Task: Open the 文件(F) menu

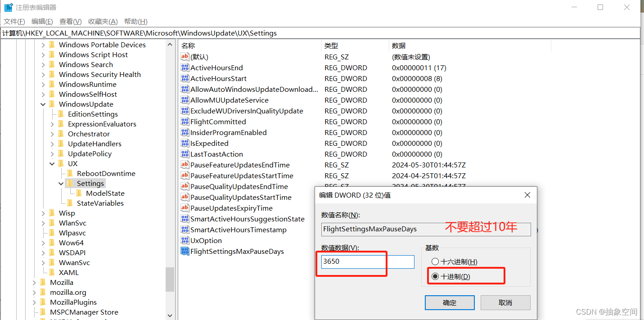Action: click(14, 21)
